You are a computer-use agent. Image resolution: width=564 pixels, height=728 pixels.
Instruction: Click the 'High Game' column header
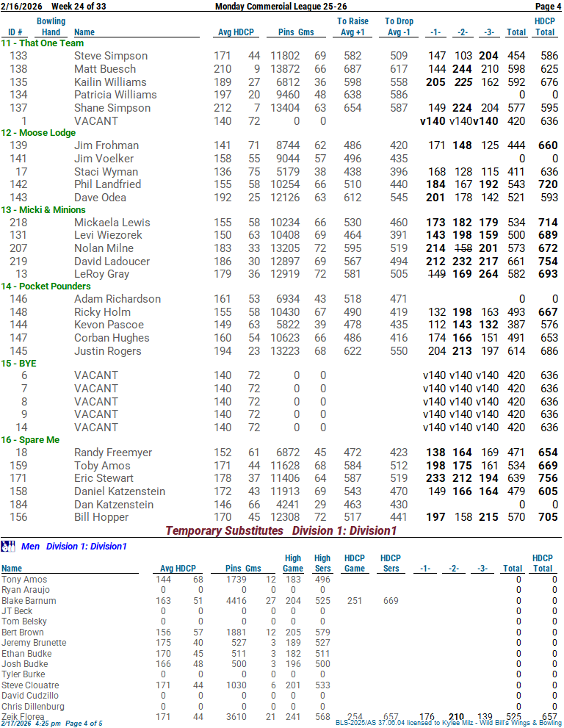click(x=293, y=563)
